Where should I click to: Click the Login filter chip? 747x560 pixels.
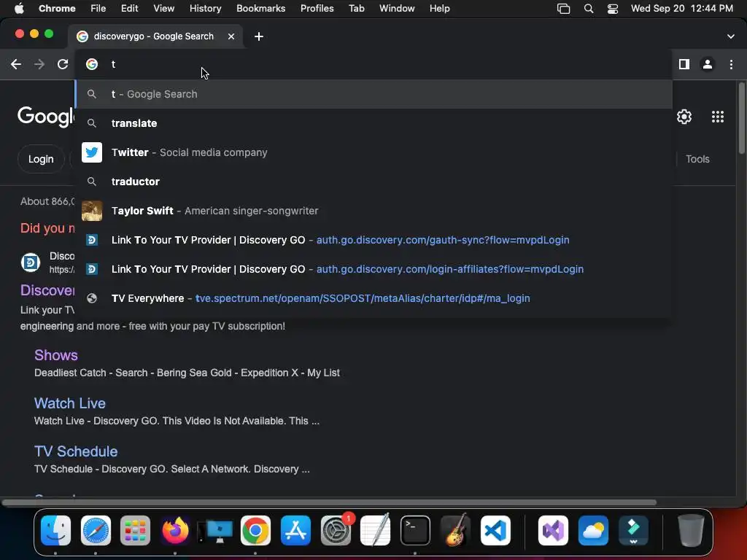point(41,159)
